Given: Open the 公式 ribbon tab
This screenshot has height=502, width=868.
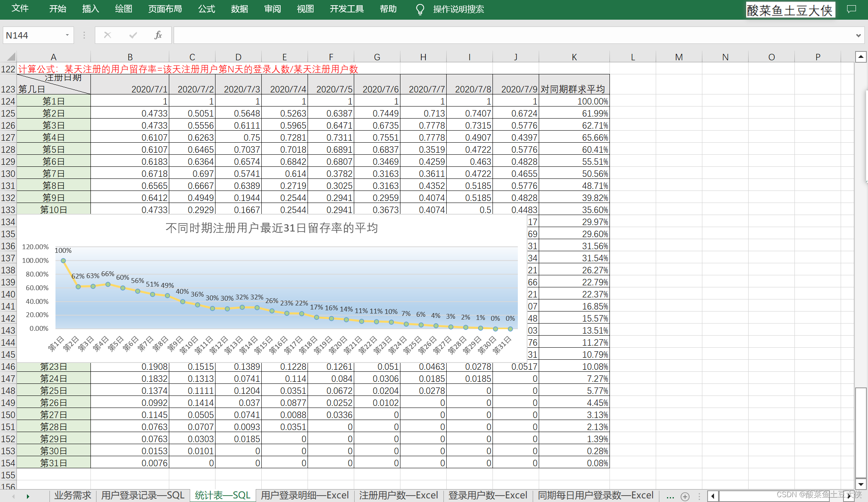Looking at the screenshot, I should click(207, 9).
